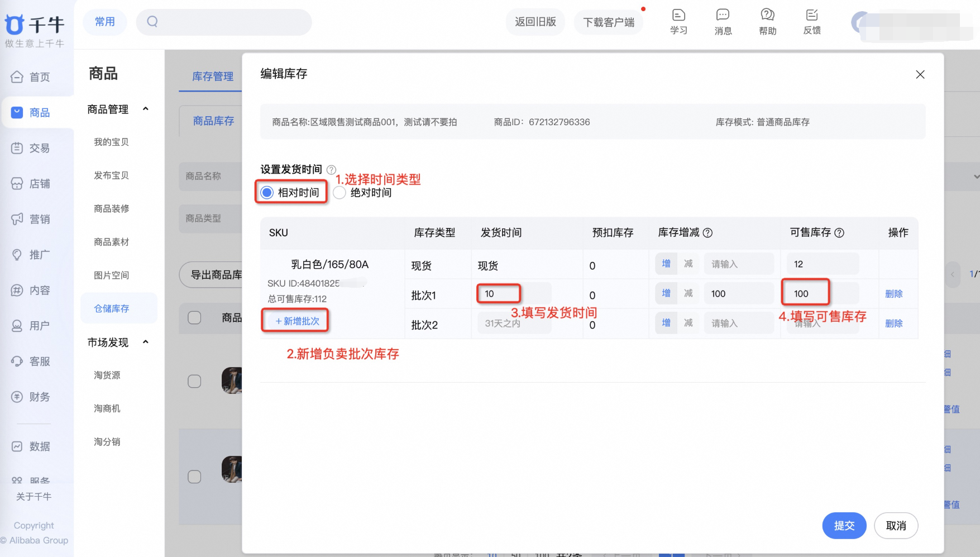Tick the first product row checkbox
980x557 pixels.
point(194,382)
